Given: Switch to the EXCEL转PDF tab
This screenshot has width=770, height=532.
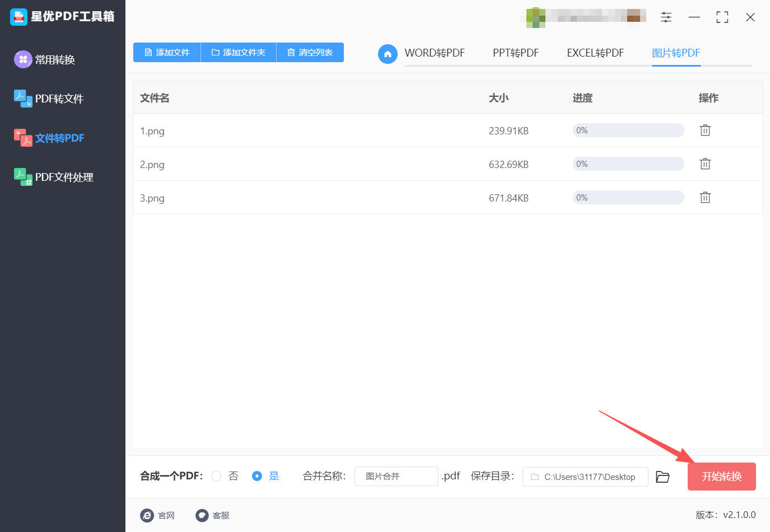Looking at the screenshot, I should coord(595,53).
